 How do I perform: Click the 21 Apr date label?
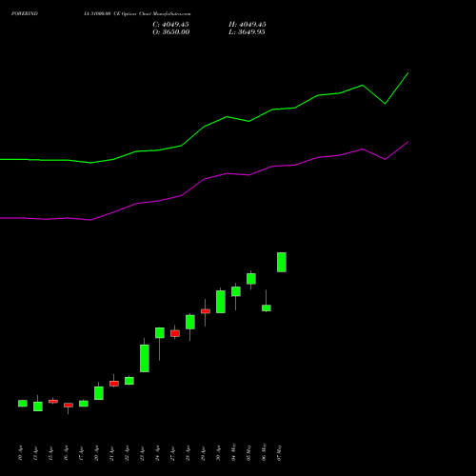coord(111,453)
